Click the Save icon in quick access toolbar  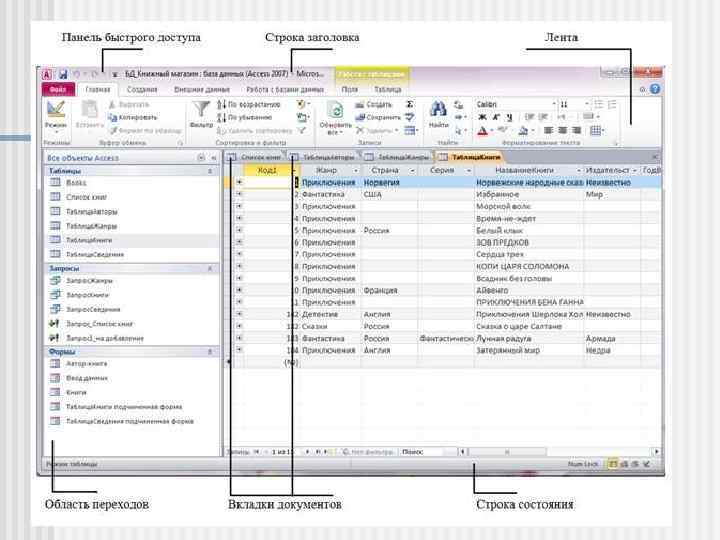63,73
